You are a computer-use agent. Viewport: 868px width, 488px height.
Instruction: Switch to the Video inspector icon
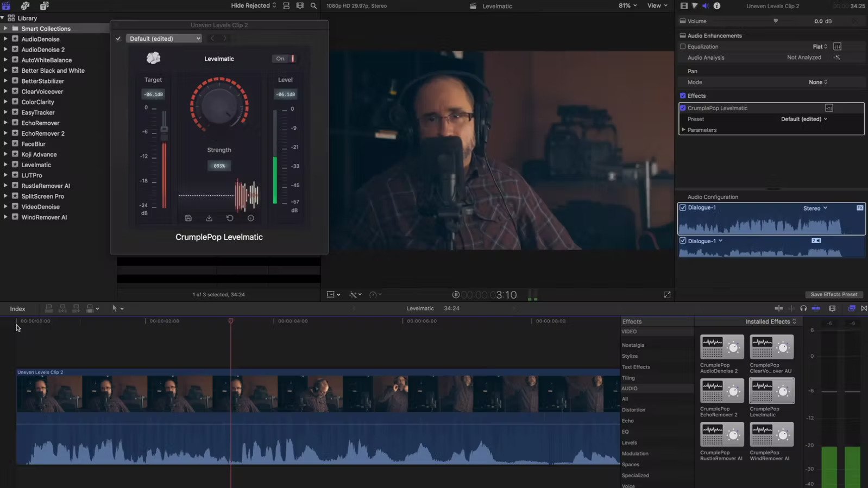click(684, 5)
